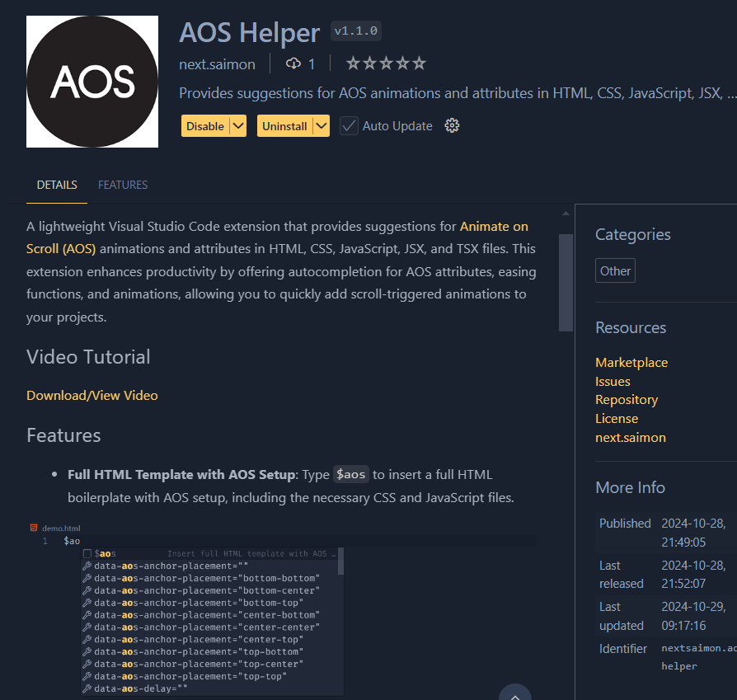The image size is (737, 700).
Task: Click the details pane vertical scrollbar
Action: 566,282
